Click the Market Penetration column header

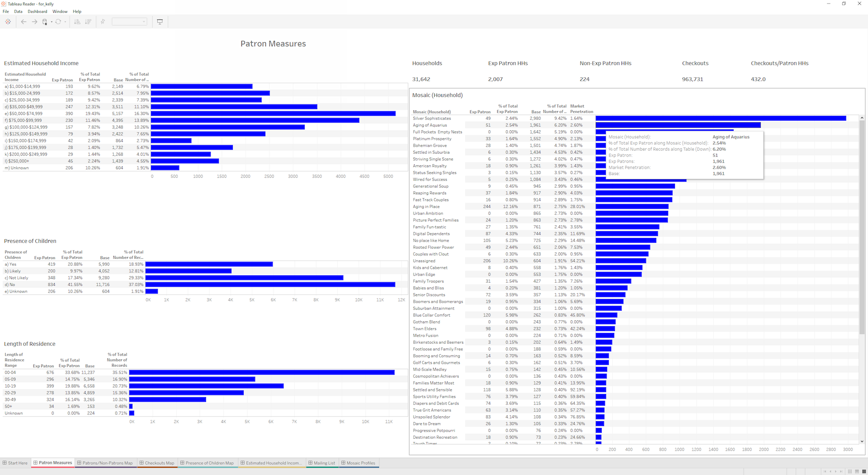pyautogui.click(x=581, y=109)
